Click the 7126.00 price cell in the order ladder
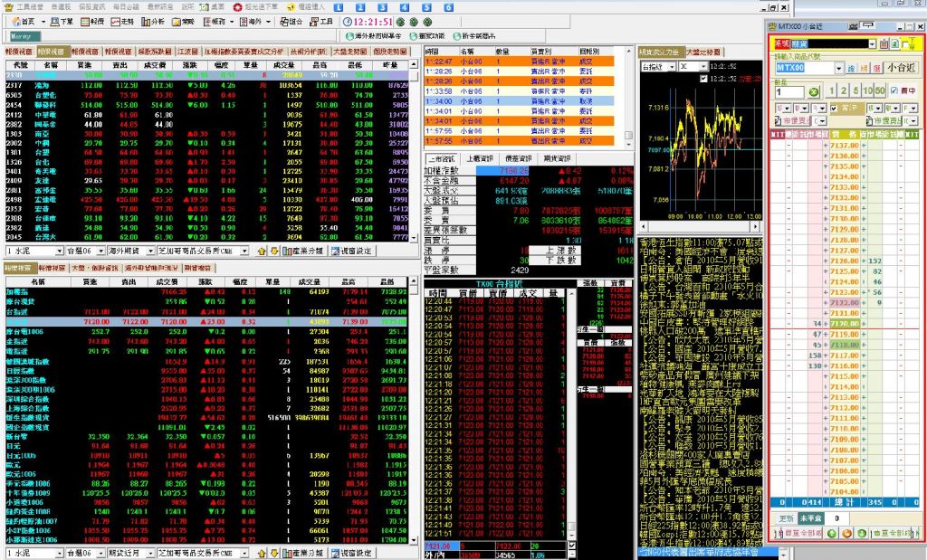Viewport: 927px width, 560px height. pos(845,261)
